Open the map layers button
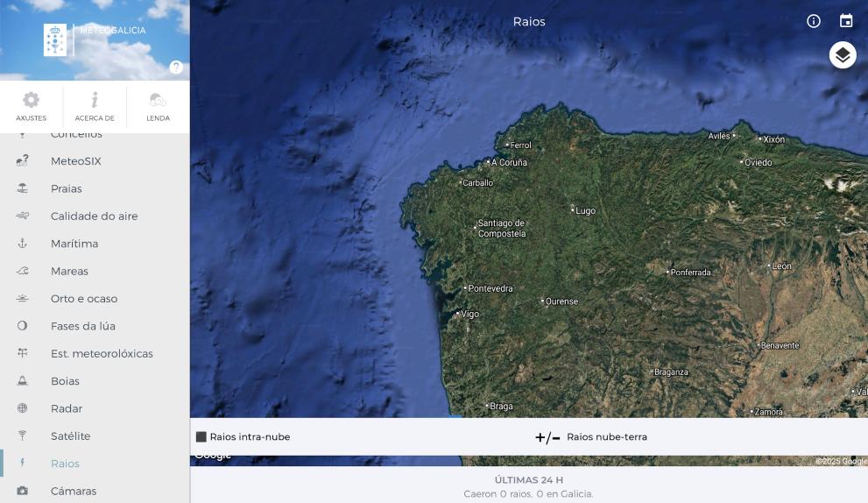 click(843, 55)
